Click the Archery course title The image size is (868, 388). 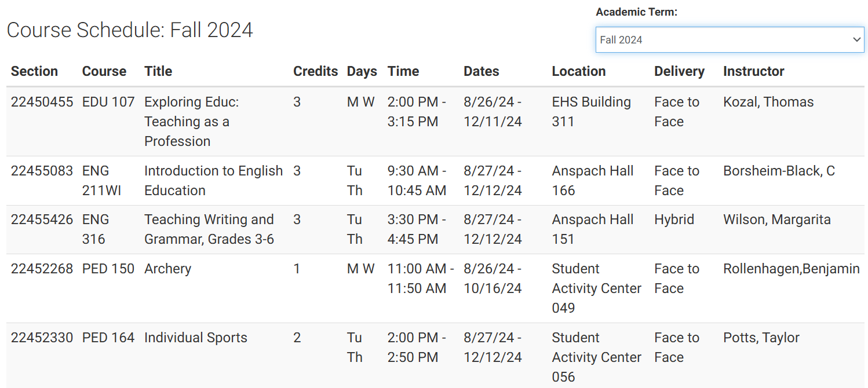tap(167, 269)
